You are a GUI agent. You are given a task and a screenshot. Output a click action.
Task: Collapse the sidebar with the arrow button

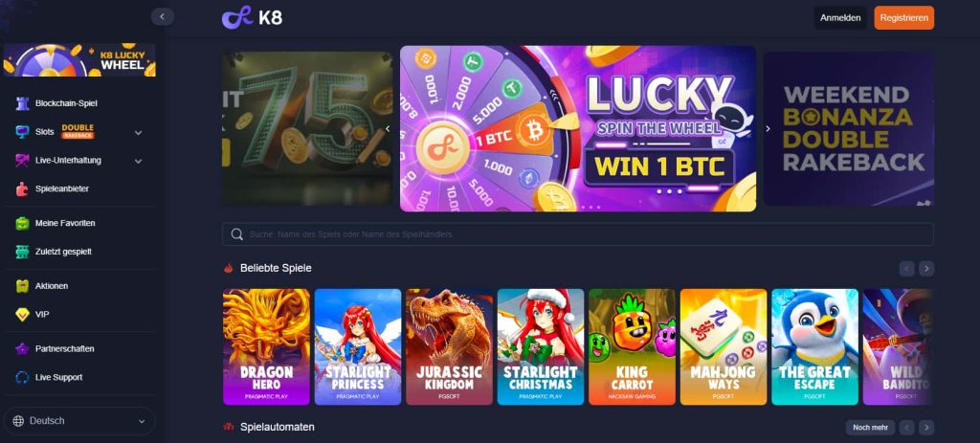(163, 17)
